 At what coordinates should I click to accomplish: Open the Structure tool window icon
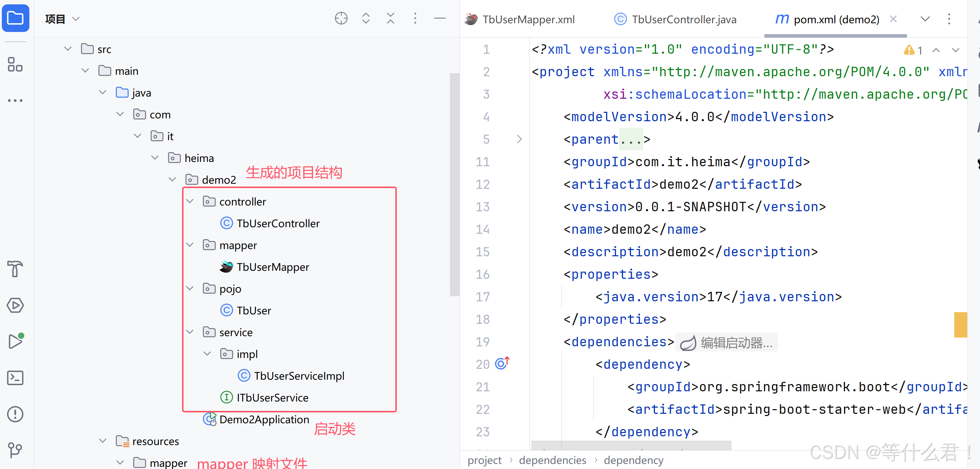pos(15,64)
